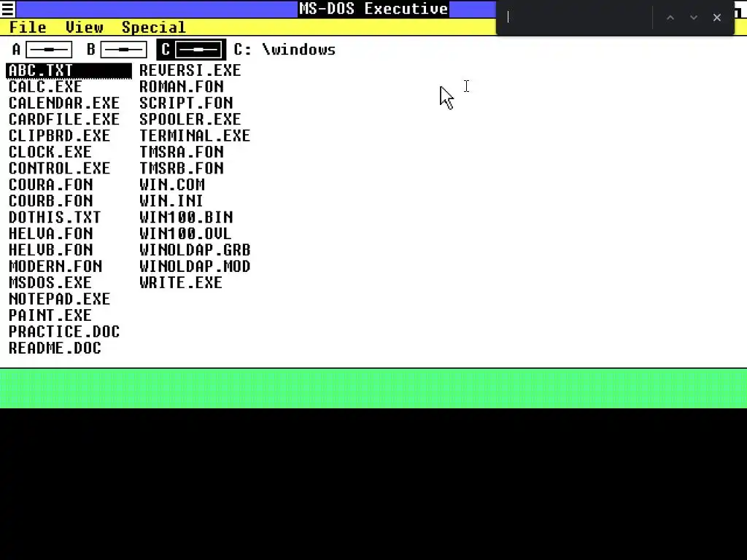Click the find overlay search input field
747x560 pixels.
coord(576,17)
